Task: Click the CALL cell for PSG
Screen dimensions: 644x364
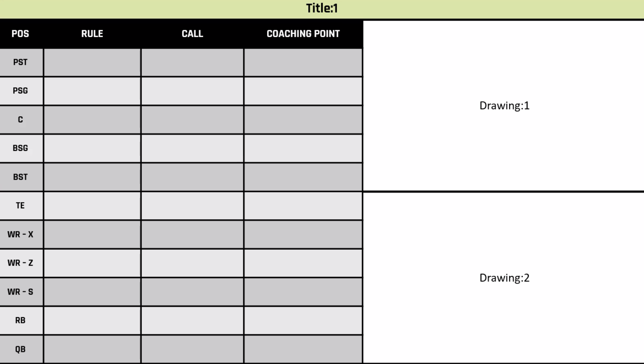Action: point(192,91)
